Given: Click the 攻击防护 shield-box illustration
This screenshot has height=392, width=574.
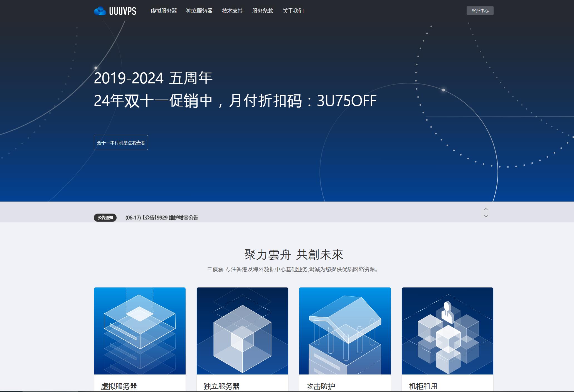Looking at the screenshot, I should [345, 331].
